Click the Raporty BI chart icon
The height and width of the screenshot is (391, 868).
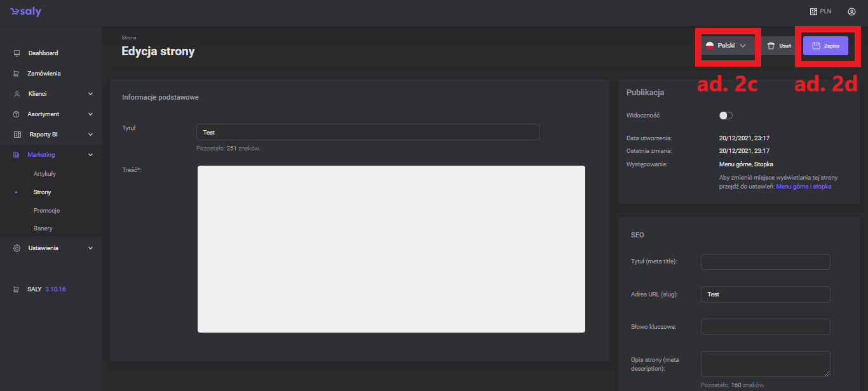pos(17,135)
